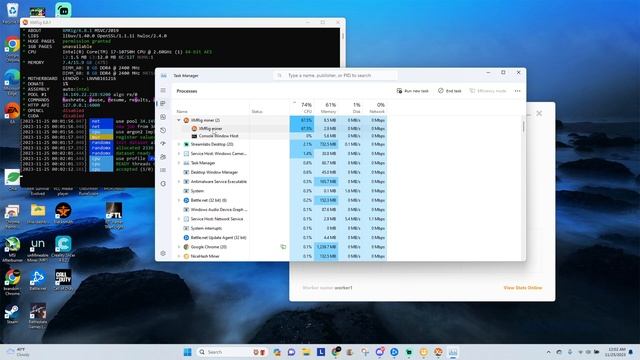Click the Task Manager vertical scrollbar
640x360 pixels.
523,127
